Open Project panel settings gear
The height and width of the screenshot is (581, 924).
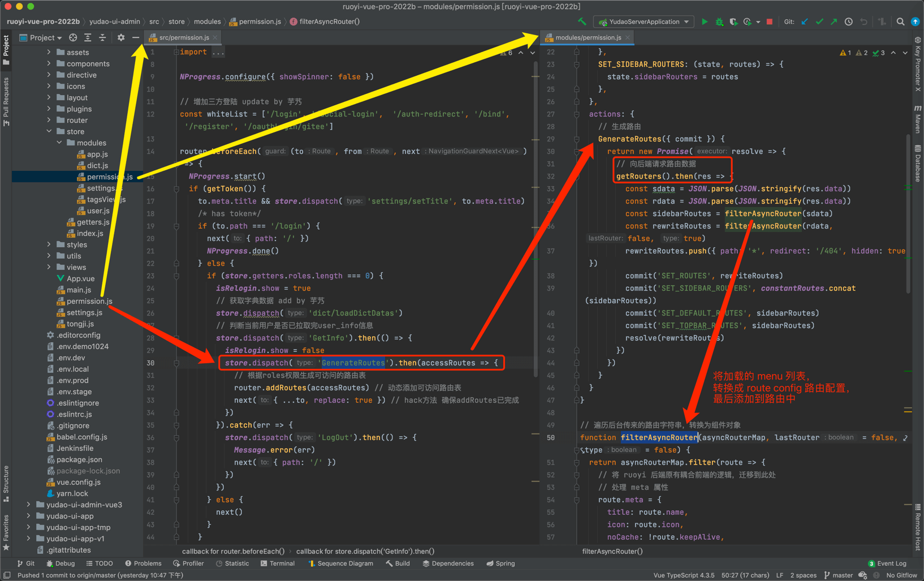tap(120, 37)
